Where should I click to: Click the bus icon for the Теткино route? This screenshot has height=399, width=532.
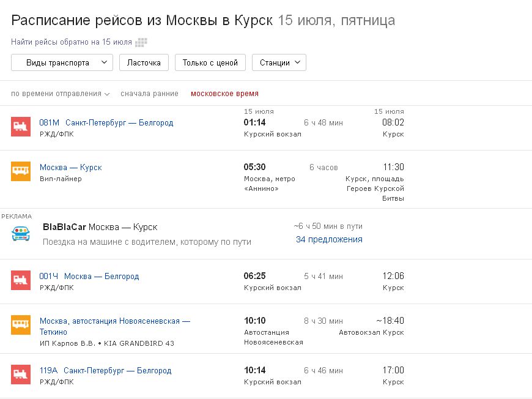(x=21, y=325)
